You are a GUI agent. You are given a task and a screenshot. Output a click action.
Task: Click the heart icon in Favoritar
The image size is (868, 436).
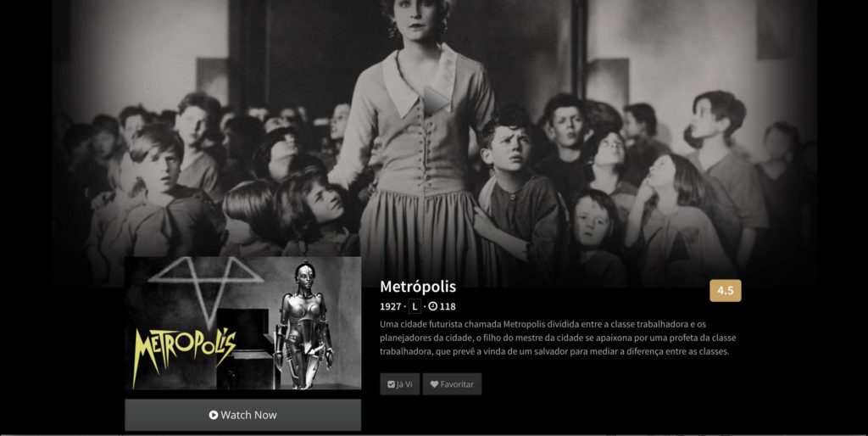(434, 384)
